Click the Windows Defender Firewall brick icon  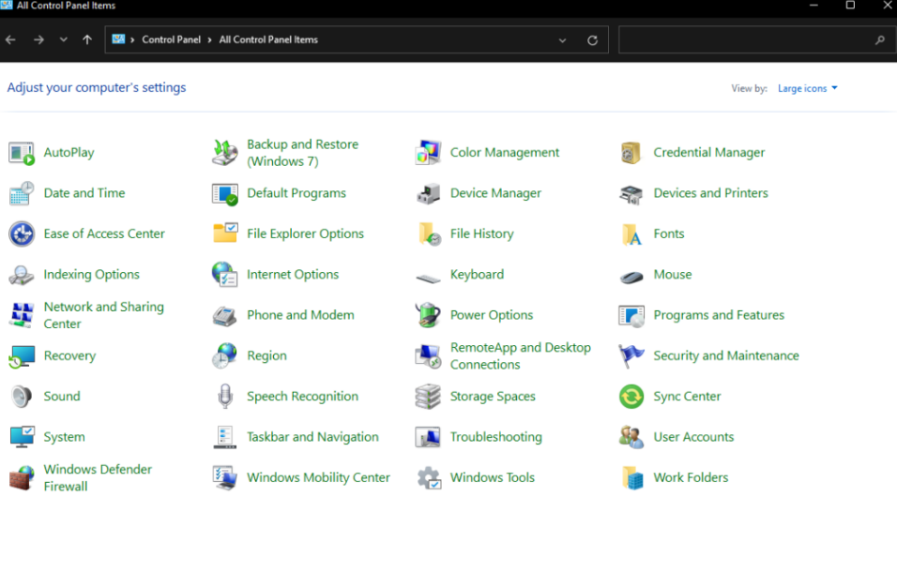pos(21,478)
